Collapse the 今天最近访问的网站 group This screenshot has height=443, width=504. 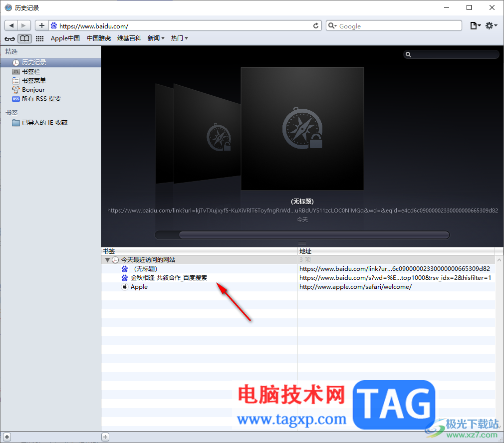[x=107, y=259]
